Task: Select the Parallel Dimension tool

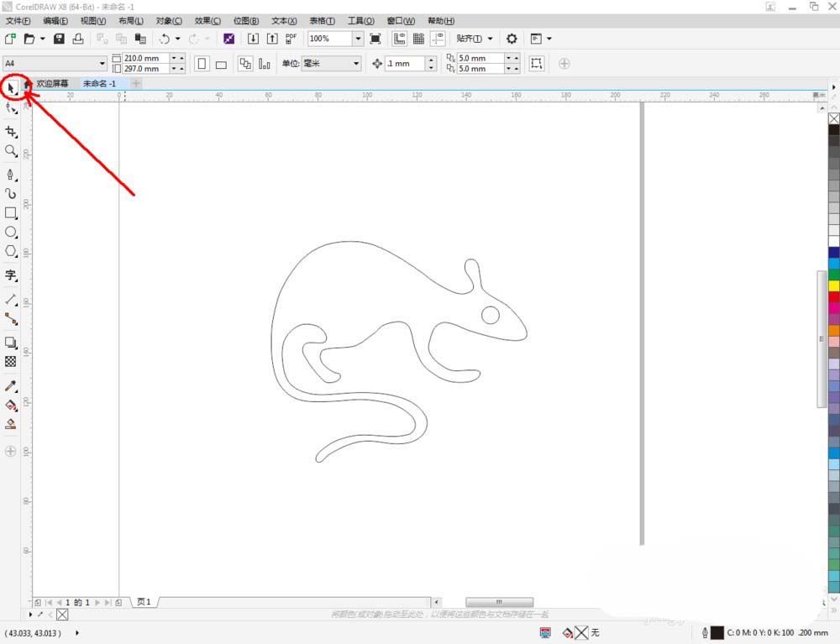Action: (11, 299)
